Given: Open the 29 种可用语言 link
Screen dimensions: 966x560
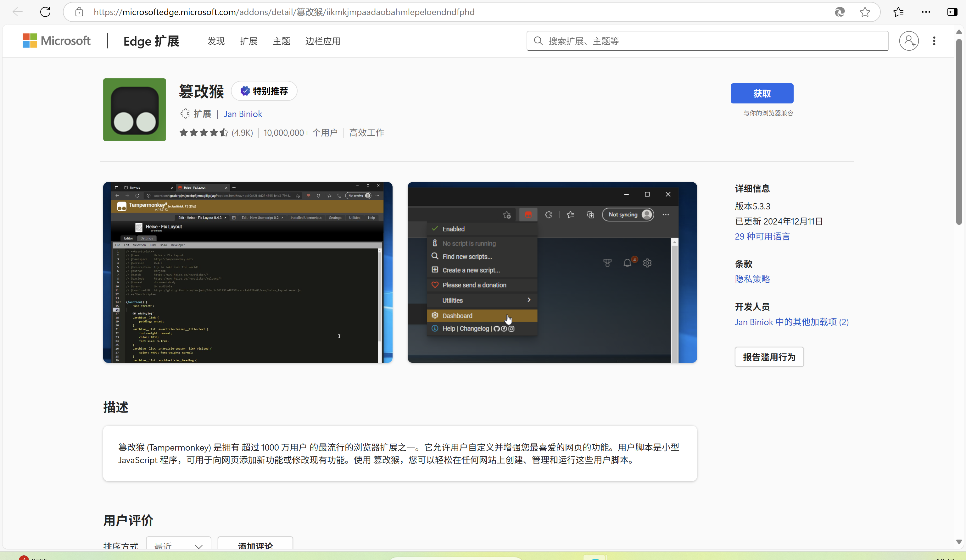Looking at the screenshot, I should tap(762, 236).
